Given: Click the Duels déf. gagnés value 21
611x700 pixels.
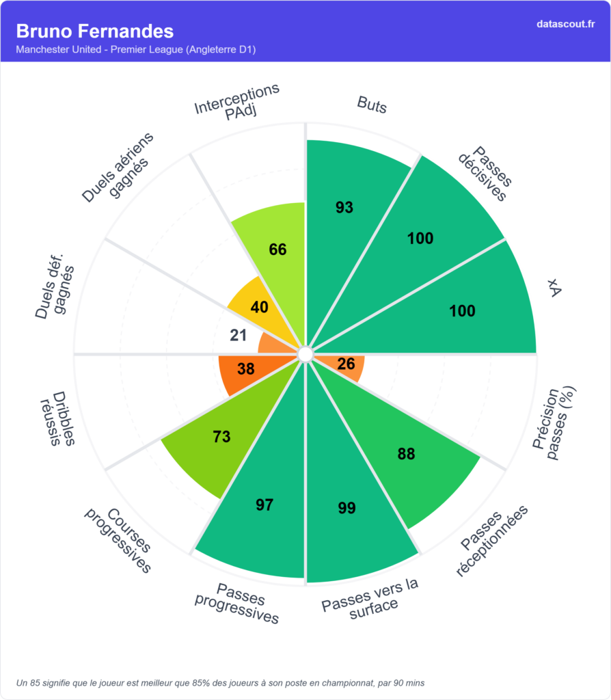Looking at the screenshot, I should tap(238, 334).
